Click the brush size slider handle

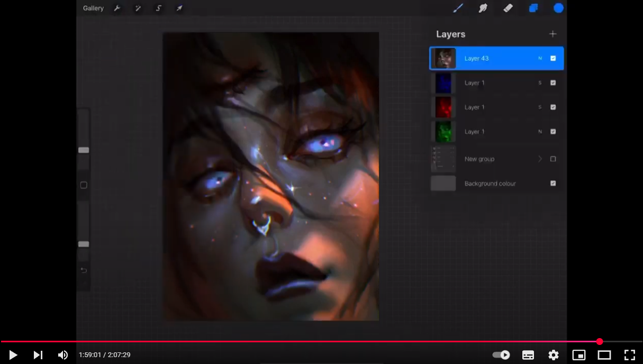click(84, 150)
